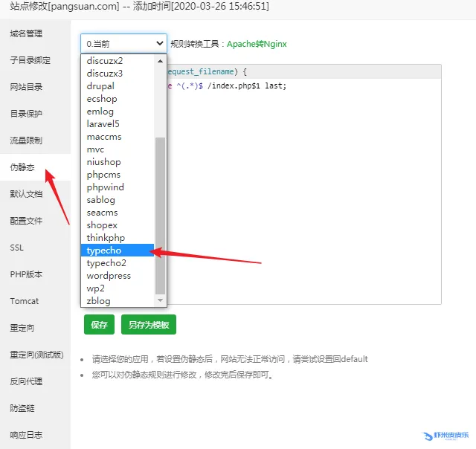Screen dimensions: 476x449
Task: Open the 防盗链 sidebar tab
Action: [x=22, y=408]
